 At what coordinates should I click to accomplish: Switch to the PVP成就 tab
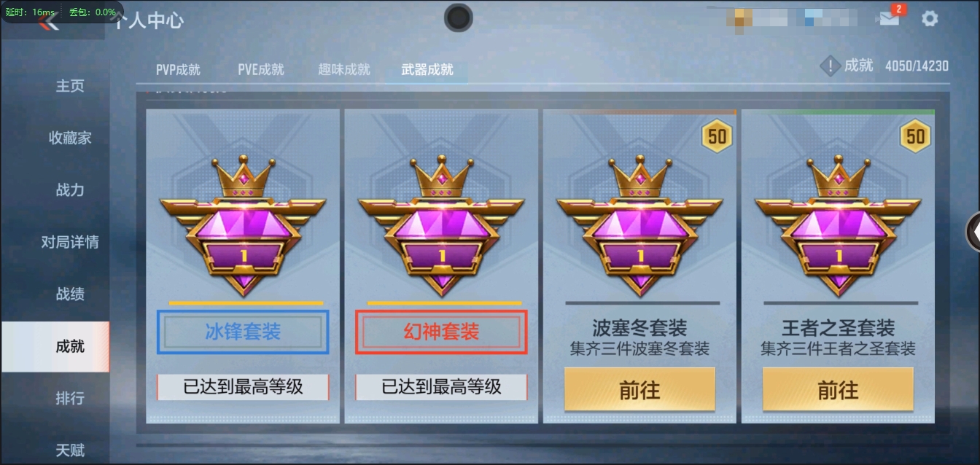point(178,70)
